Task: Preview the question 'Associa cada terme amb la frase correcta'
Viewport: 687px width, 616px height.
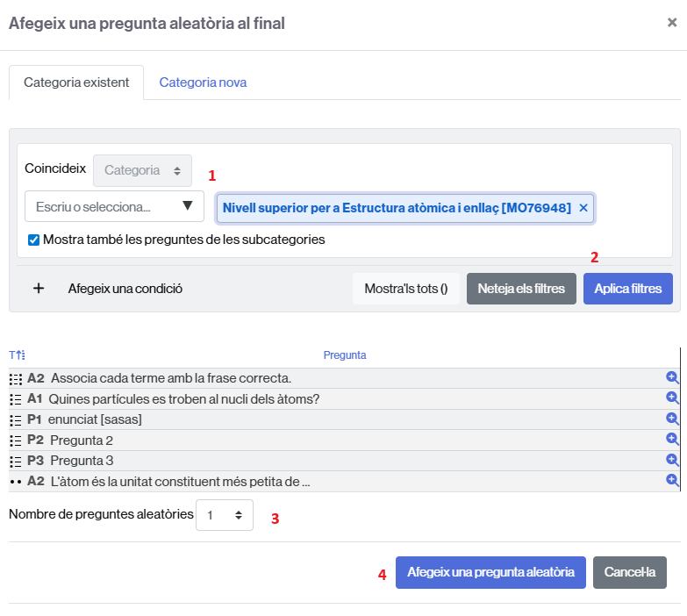Action: pyautogui.click(x=672, y=377)
